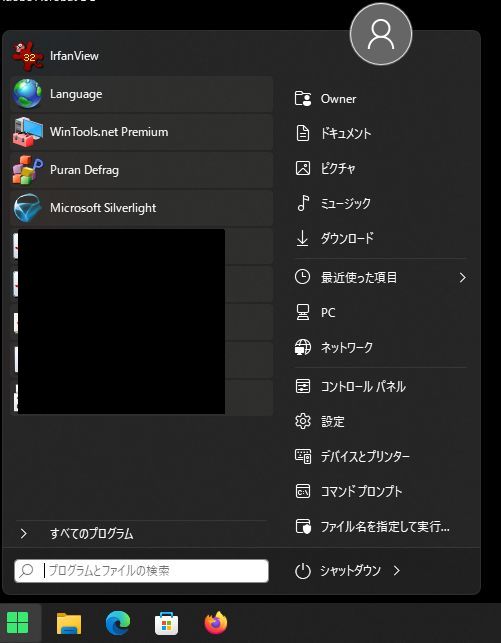Open Microsoft Silverlight icon
Image resolution: width=501 pixels, height=643 pixels.
[27, 208]
